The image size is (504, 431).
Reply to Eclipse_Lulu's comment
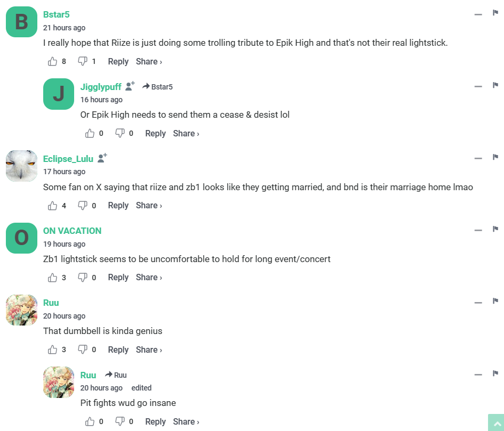click(x=118, y=205)
